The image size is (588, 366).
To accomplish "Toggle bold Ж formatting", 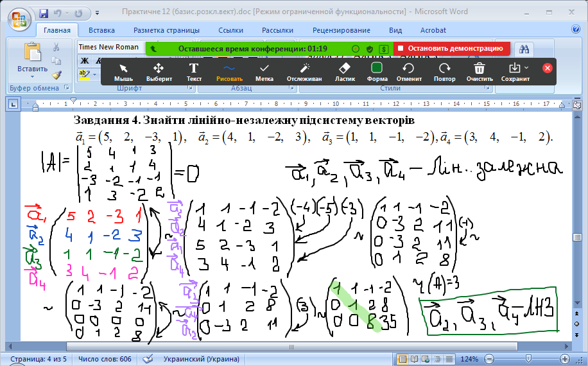I will (85, 61).
